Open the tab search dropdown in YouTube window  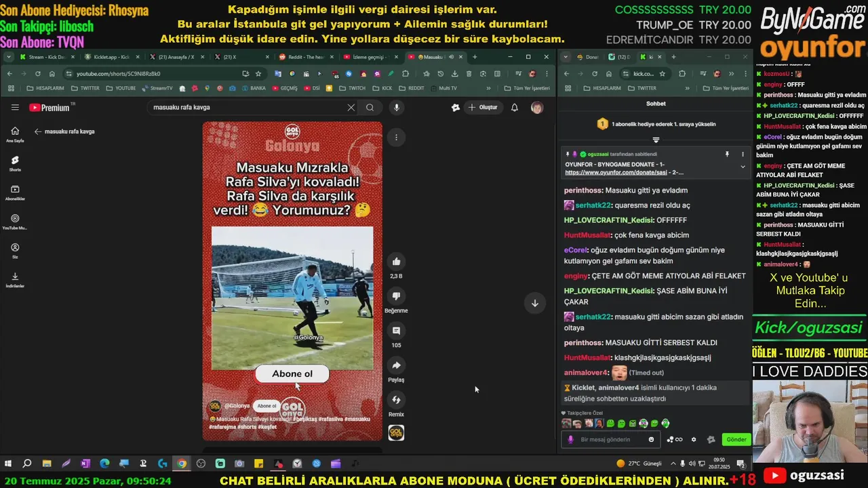[8, 57]
